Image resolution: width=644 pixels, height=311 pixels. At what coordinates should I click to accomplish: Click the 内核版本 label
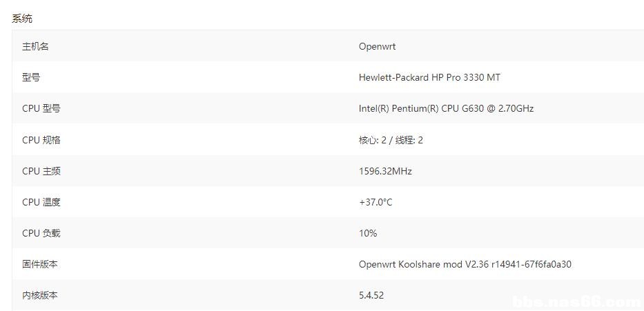(x=40, y=295)
